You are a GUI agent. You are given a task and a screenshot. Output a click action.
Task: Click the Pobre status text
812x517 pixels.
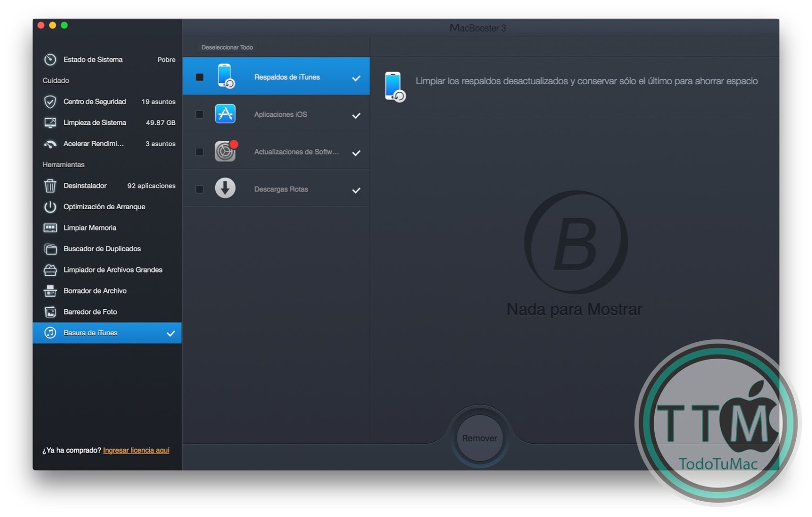point(166,59)
